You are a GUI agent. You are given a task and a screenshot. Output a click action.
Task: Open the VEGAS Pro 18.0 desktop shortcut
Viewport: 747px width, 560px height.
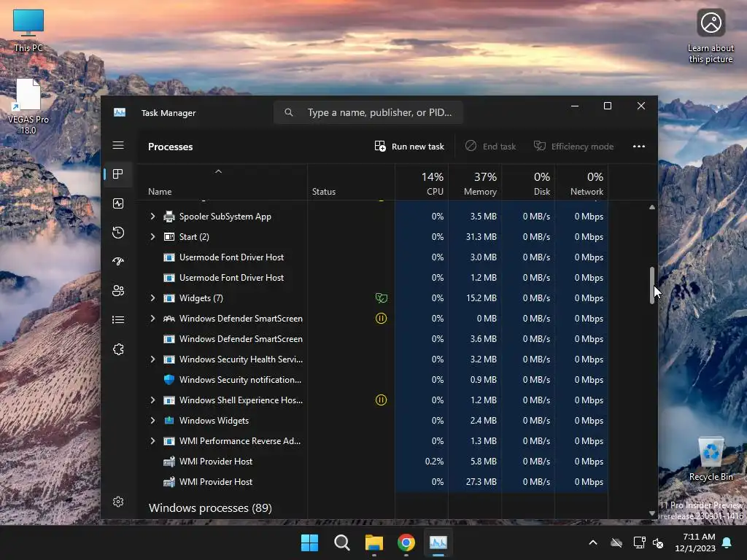pos(28,106)
